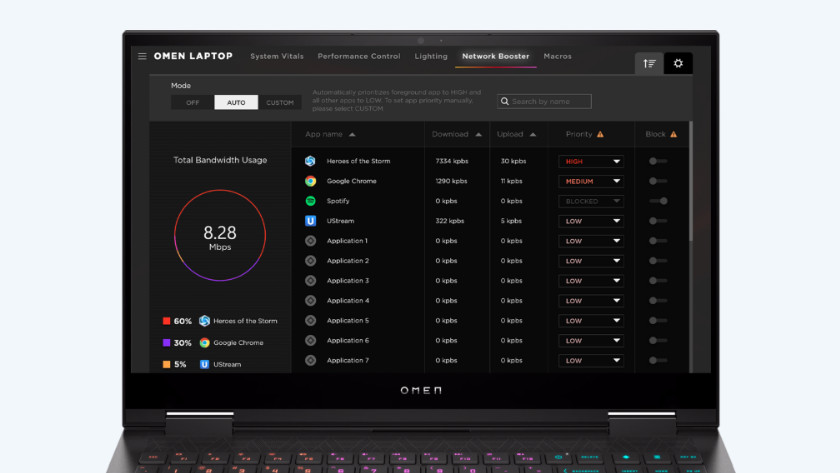Toggle block for Application 3

658,281
